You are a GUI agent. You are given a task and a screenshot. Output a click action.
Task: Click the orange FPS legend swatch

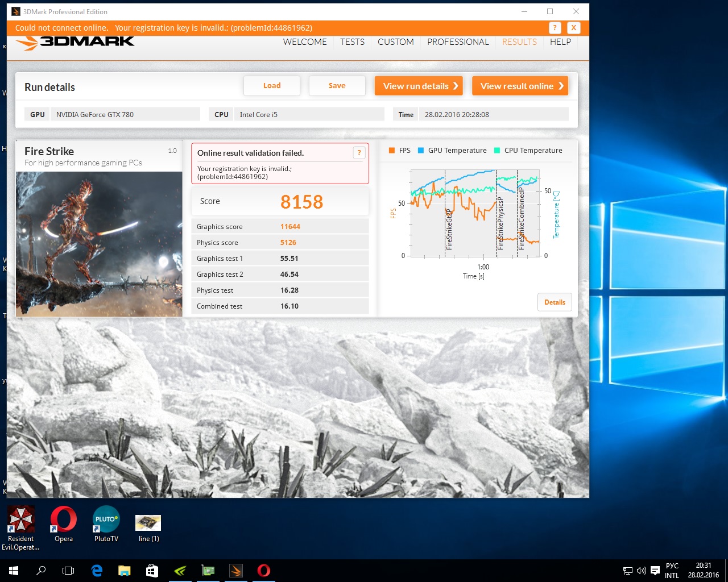pos(391,151)
